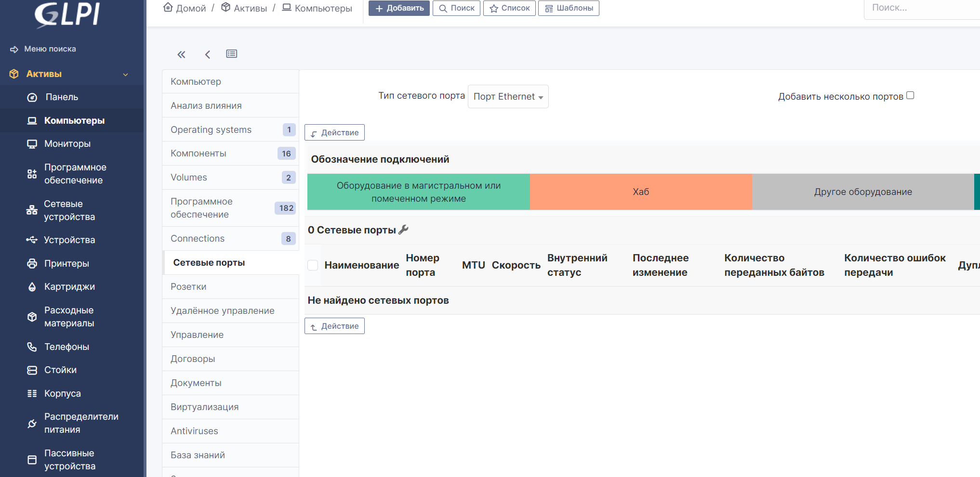This screenshot has height=477, width=980.
Task: Click the Распределители питания plug icon
Action: pos(32,423)
